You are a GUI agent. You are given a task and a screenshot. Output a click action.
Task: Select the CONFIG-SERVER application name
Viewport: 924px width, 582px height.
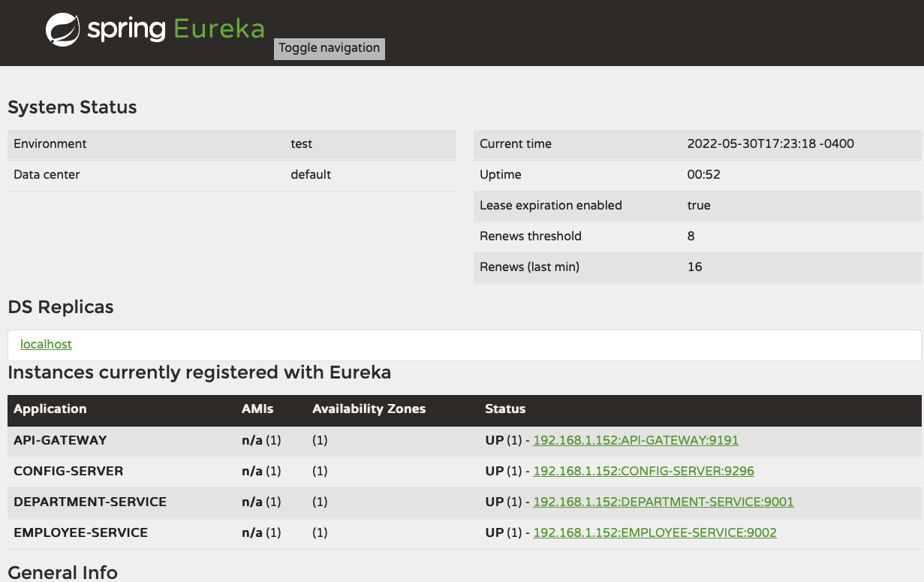click(x=68, y=471)
